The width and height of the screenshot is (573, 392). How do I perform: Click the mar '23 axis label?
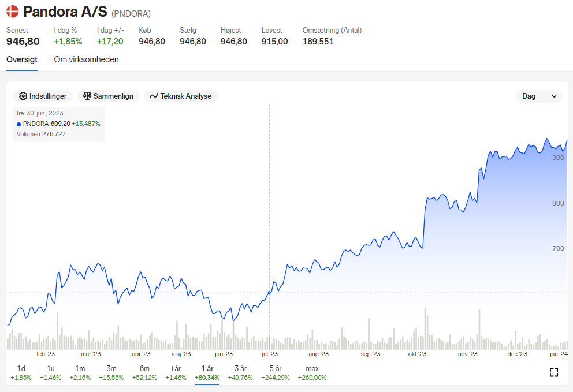point(91,354)
